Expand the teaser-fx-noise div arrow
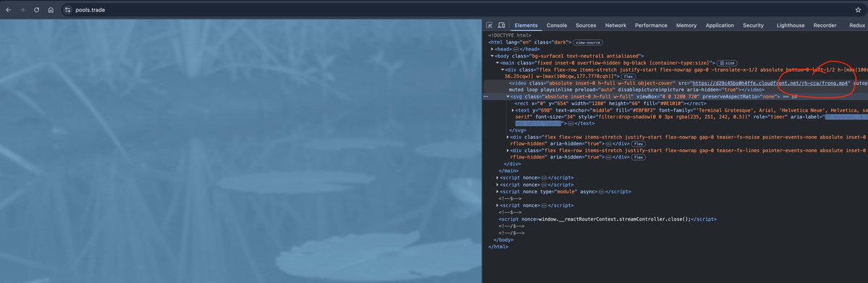 pyautogui.click(x=508, y=137)
